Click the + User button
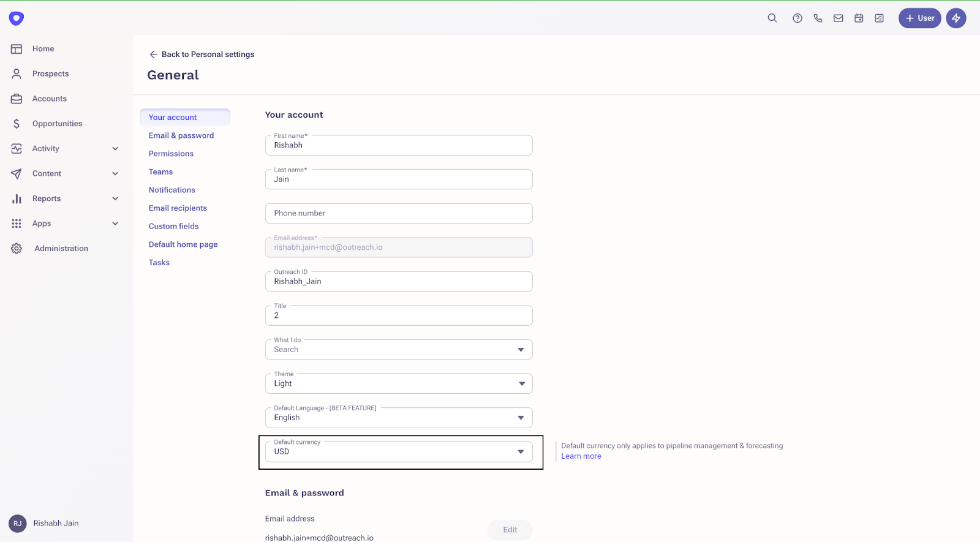The height and width of the screenshot is (542, 980). coord(920,18)
